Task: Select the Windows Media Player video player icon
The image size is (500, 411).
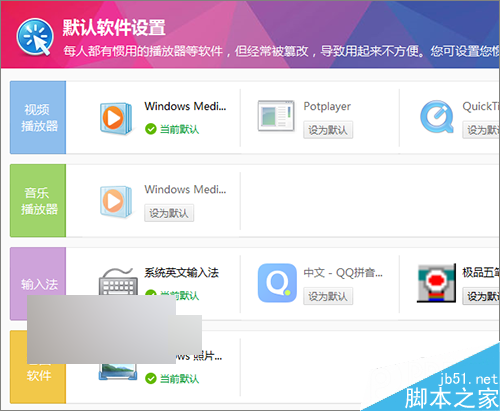Action: pos(116,118)
